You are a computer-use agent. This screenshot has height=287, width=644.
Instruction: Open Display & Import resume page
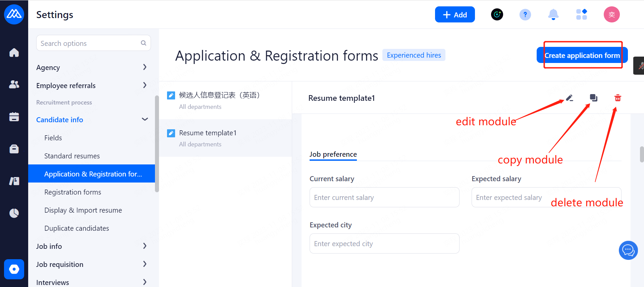pos(83,210)
